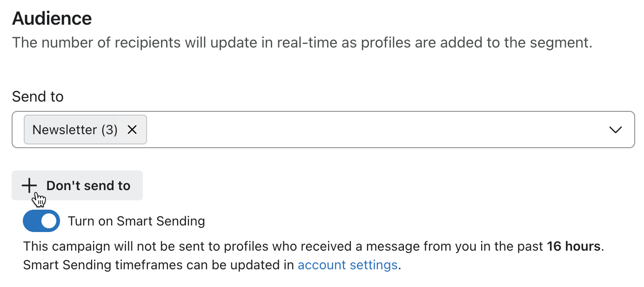644x287 pixels.
Task: Click the bold "16 hours" text
Action: [x=573, y=246]
